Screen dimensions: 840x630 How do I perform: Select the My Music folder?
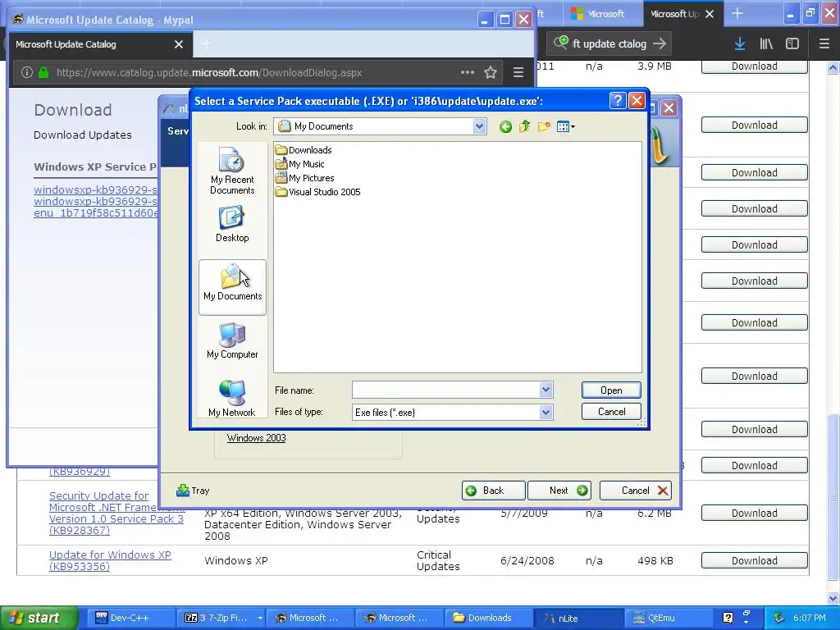coord(300,164)
